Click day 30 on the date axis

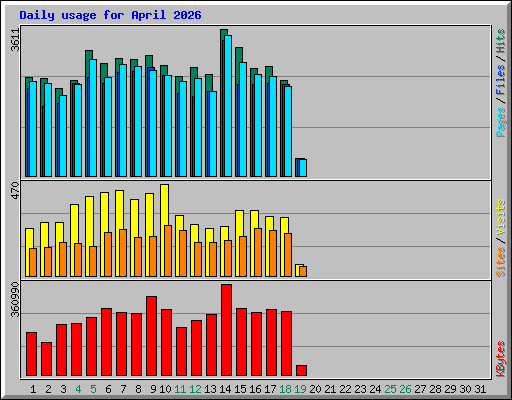point(466,389)
